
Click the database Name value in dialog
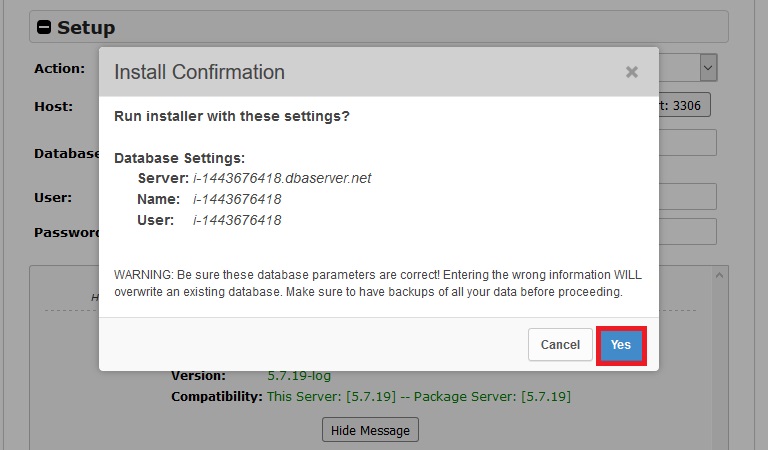[237, 199]
